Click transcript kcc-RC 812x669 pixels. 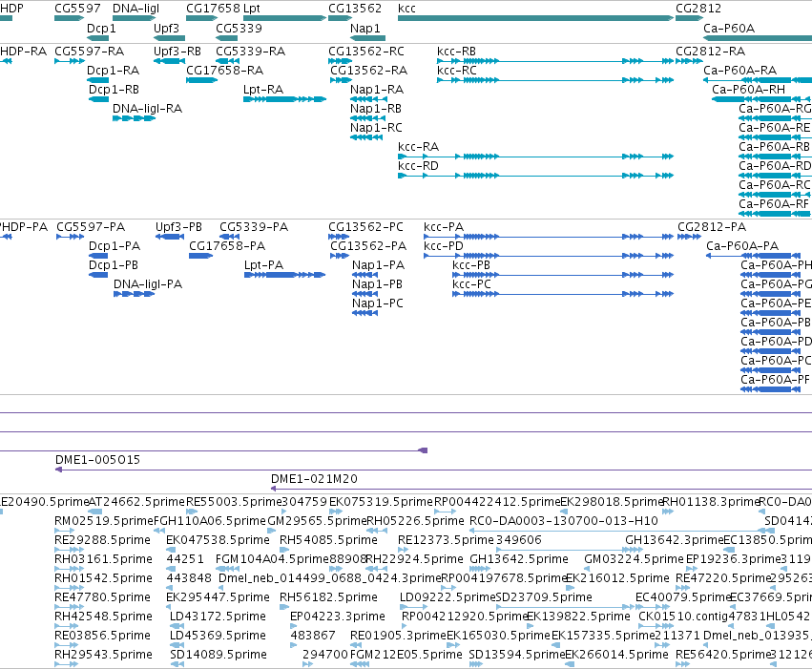[x=457, y=71]
